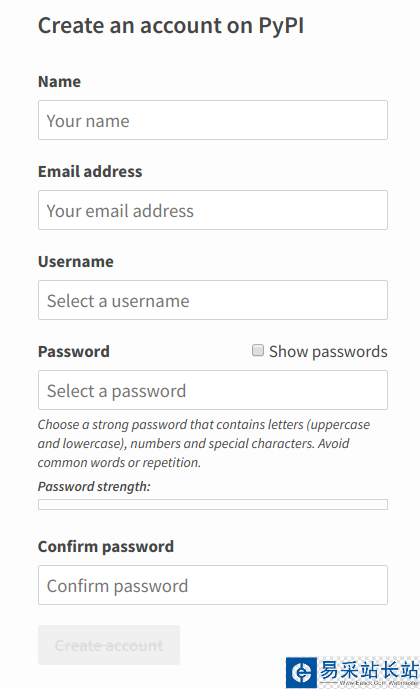
Task: Focus the 'Confirm password' input box
Action: point(213,585)
